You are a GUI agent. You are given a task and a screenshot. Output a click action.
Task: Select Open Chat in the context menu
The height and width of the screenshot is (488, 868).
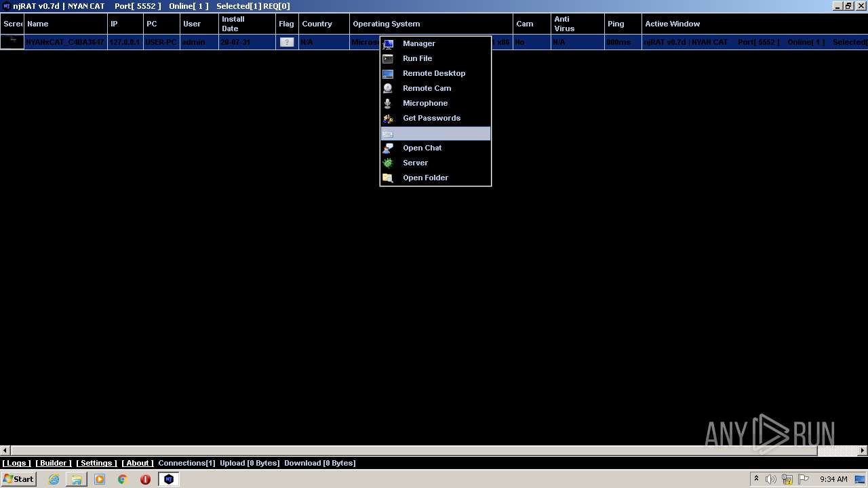tap(435, 148)
